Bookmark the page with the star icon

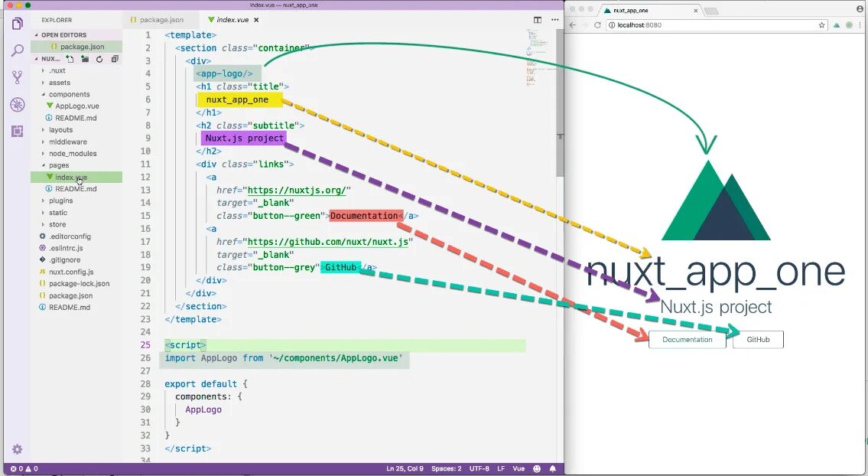821,25
